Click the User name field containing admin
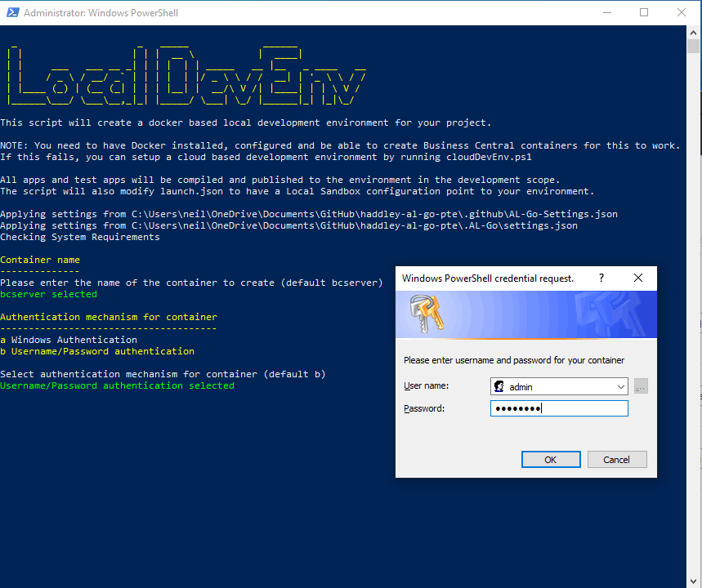Screen dimensions: 702x588 (559, 386)
